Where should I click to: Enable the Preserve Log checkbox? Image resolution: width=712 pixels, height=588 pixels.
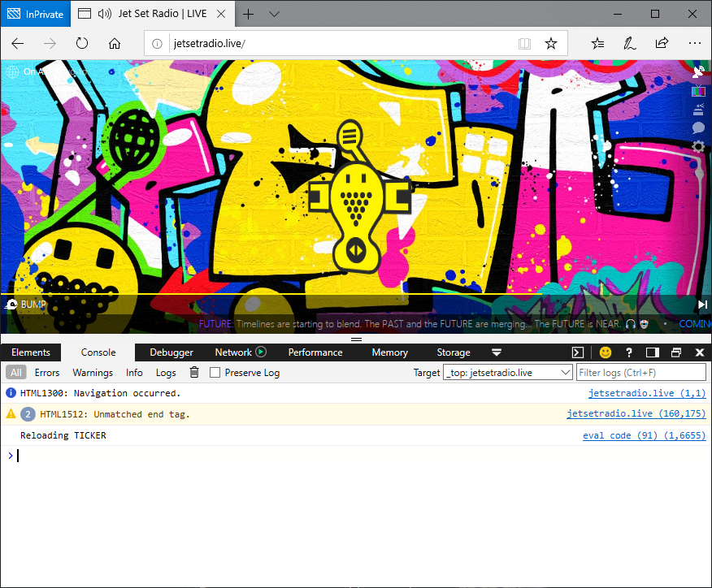click(x=215, y=373)
